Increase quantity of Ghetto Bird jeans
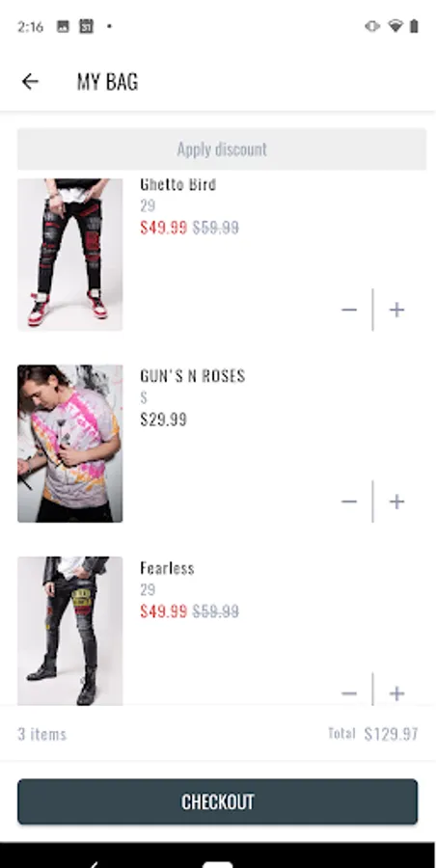The image size is (436, 868). (396, 310)
